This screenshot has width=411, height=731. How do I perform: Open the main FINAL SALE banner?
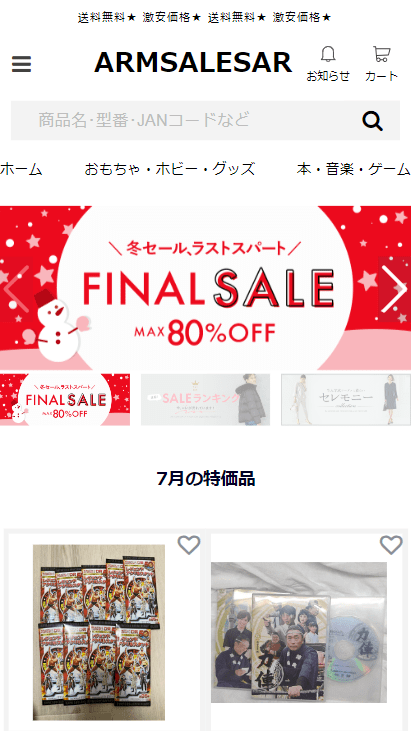pyautogui.click(x=206, y=288)
